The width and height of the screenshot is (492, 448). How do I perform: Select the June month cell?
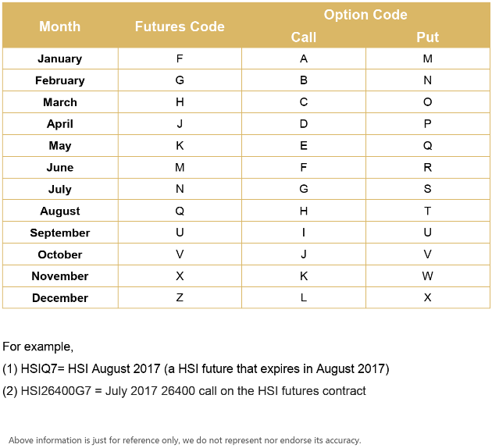[60, 168]
